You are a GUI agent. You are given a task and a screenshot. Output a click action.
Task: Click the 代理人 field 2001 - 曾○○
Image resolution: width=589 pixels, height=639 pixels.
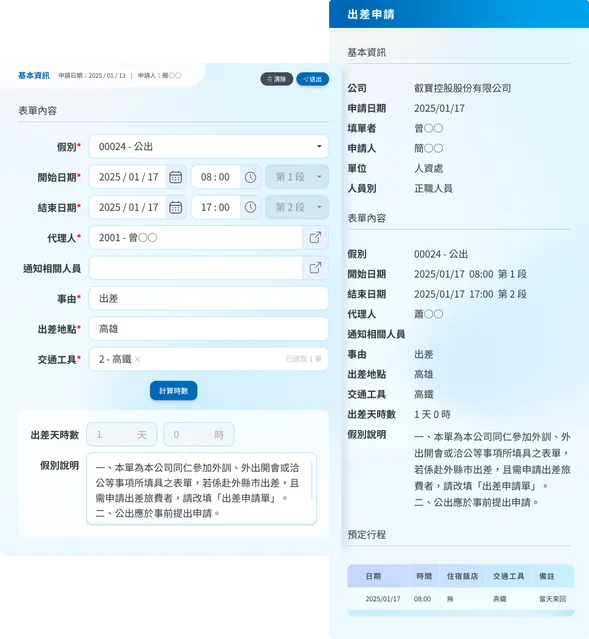pos(196,238)
